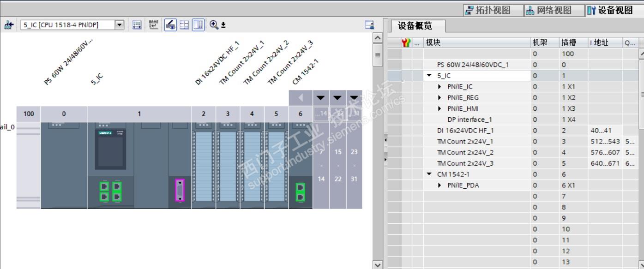Click the splitter collapse-right arrow
The image size is (644, 269).
[385, 159]
